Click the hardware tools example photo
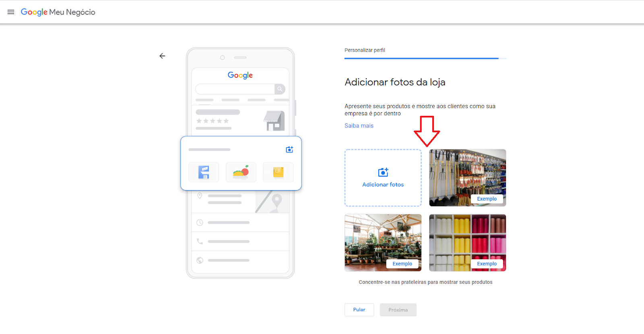644x334 pixels. [x=468, y=178]
